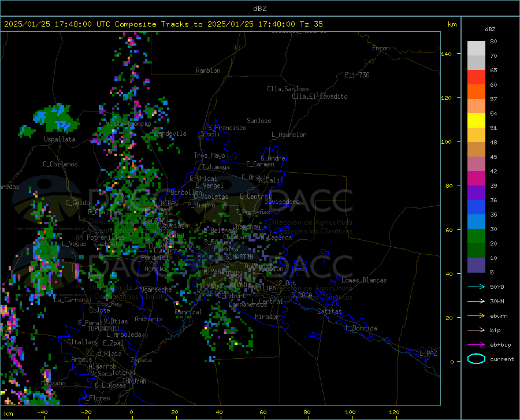Click the Divisadero place label
The image size is (520, 420).
pyautogui.click(x=282, y=202)
